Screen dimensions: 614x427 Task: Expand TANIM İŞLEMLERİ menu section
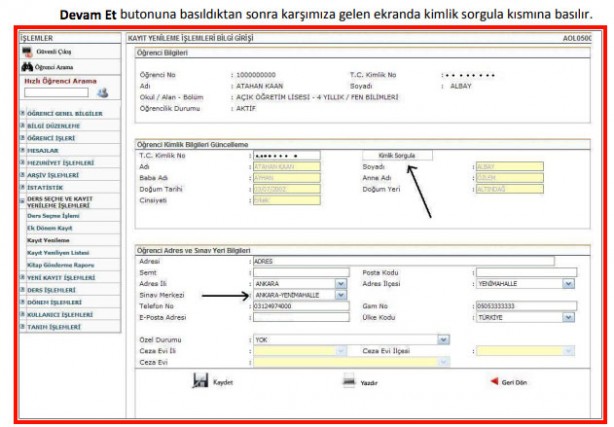click(x=23, y=327)
